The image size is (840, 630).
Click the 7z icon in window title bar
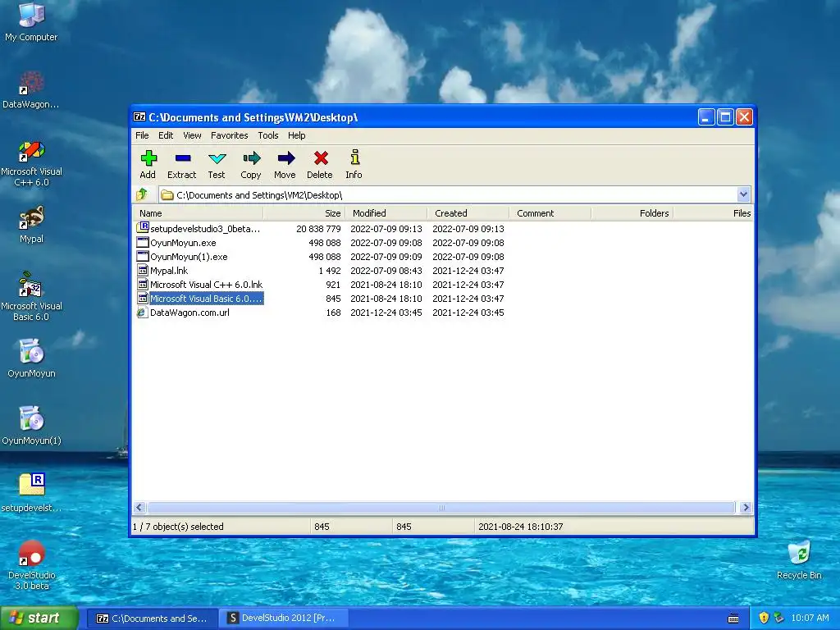coord(139,116)
